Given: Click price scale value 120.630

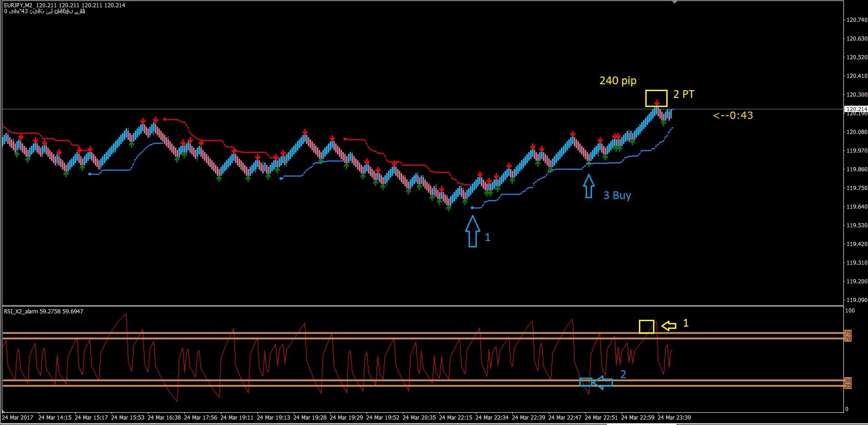Looking at the screenshot, I should (x=857, y=39).
